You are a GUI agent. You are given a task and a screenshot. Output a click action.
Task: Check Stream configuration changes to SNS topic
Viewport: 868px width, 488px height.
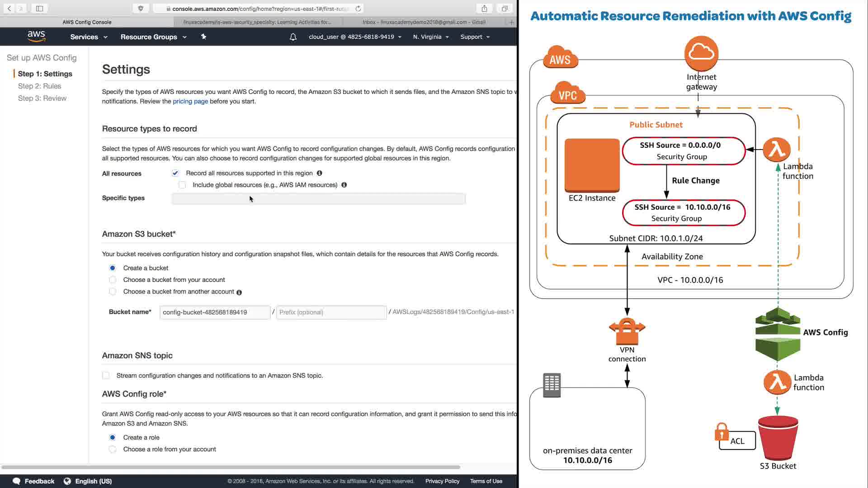pos(106,375)
